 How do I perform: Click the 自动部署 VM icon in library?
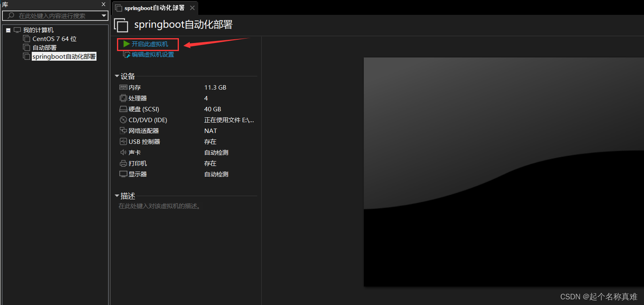[27, 47]
